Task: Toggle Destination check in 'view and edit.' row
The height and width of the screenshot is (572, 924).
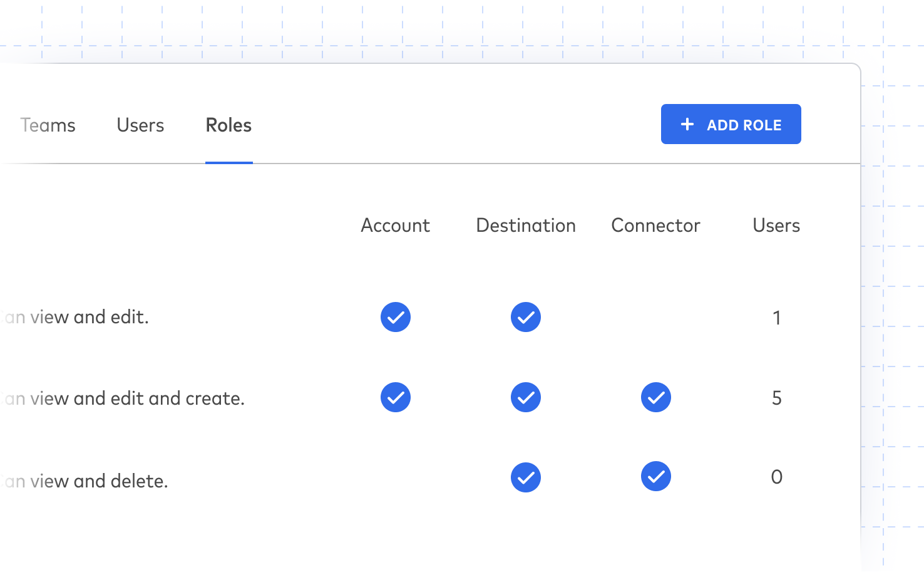Action: (x=526, y=317)
